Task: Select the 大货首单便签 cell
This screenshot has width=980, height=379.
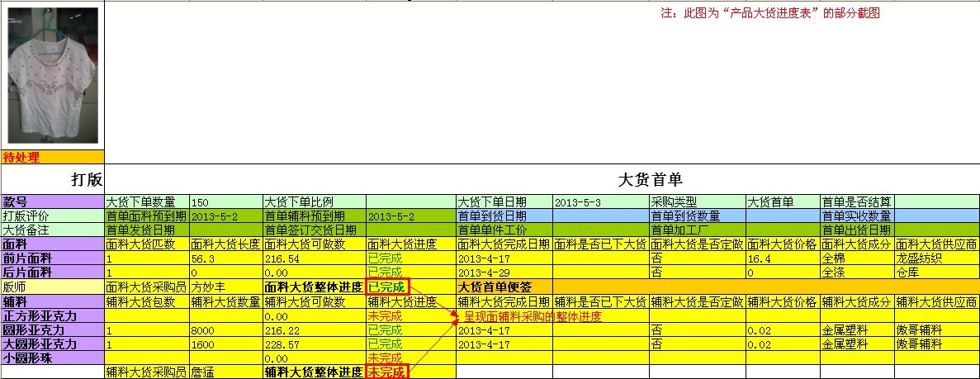Action: (504, 287)
